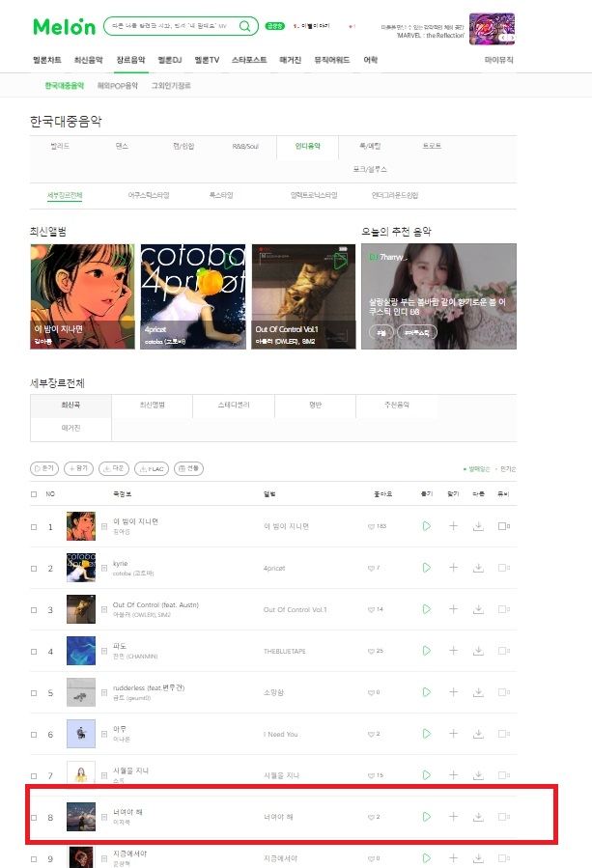Toggle the select-all checkbox in table header
This screenshot has width=592, height=868.
pos(34,494)
